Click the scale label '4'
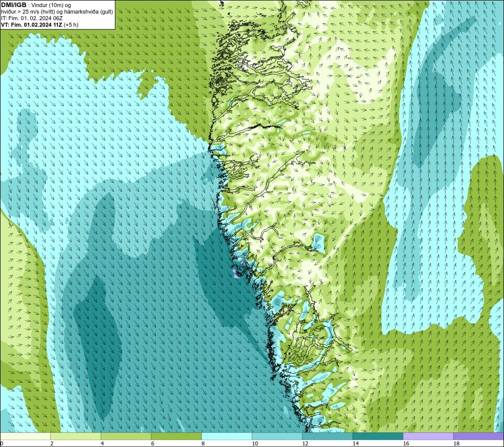Screen dimensions: 504x447 pyautogui.click(x=102, y=443)
